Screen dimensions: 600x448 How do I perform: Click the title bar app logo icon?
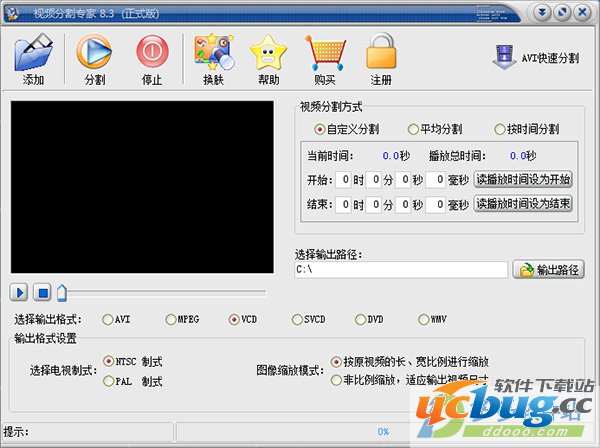[13, 13]
